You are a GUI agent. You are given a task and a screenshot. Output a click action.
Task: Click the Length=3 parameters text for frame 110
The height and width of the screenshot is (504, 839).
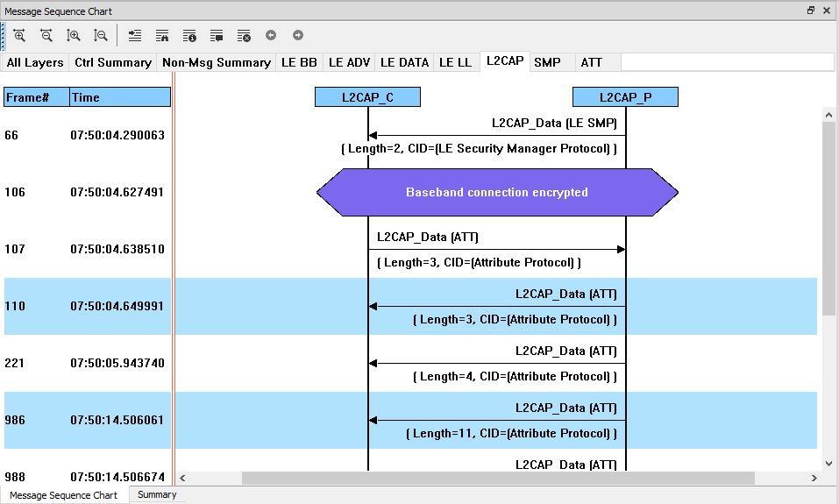(x=515, y=320)
